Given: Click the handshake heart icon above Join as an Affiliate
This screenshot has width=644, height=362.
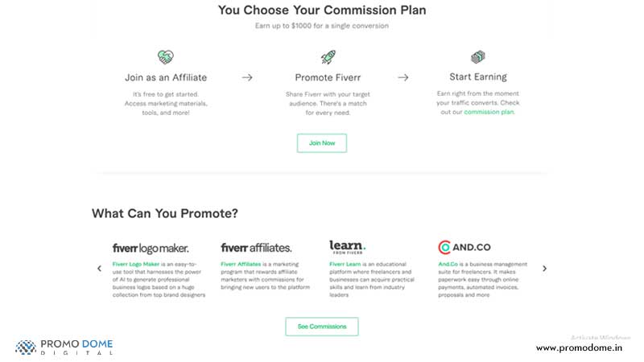Looking at the screenshot, I should (x=166, y=56).
